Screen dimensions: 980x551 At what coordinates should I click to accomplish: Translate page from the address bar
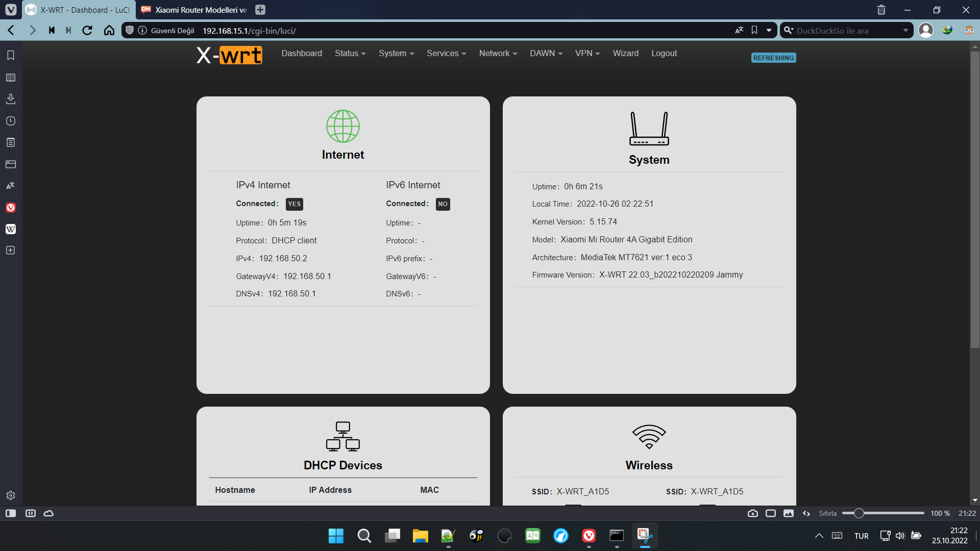coord(739,31)
